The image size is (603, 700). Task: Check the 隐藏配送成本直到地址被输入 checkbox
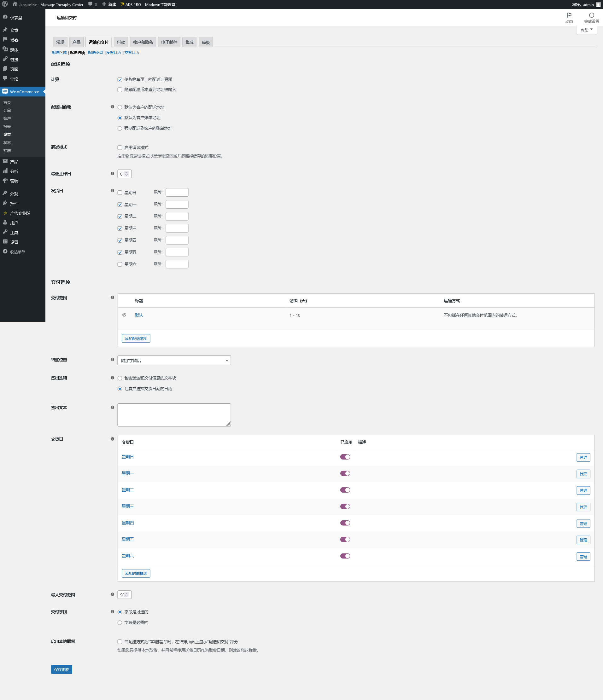point(120,90)
